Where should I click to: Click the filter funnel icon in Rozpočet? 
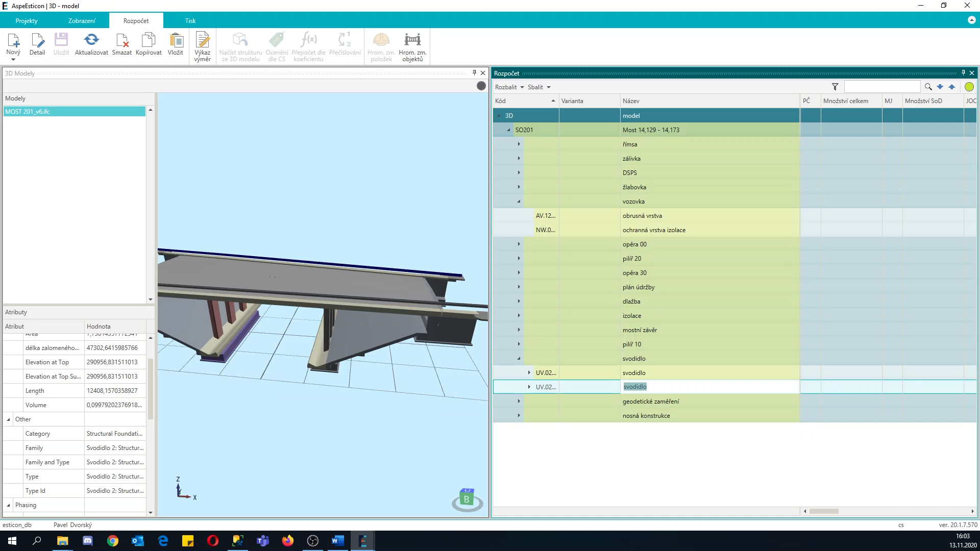point(835,87)
